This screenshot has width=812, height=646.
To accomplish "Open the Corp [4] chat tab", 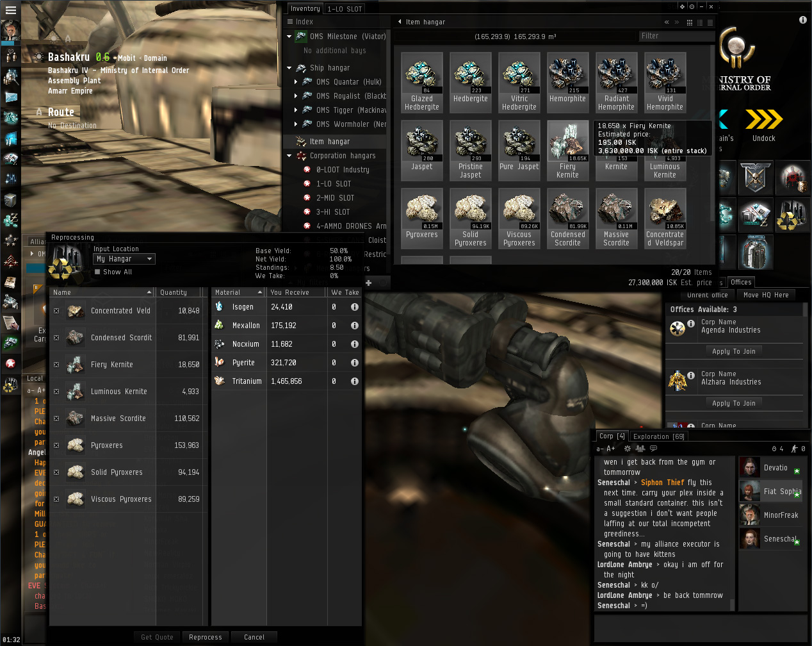I will pos(612,436).
